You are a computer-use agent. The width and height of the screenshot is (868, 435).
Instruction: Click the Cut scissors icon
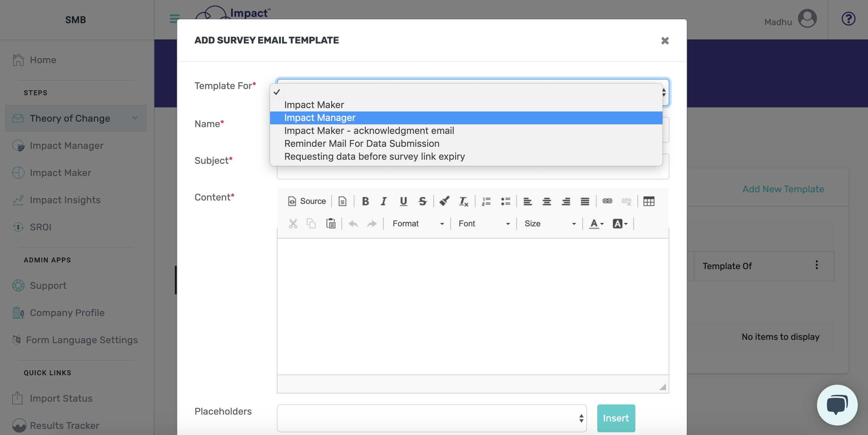point(293,224)
